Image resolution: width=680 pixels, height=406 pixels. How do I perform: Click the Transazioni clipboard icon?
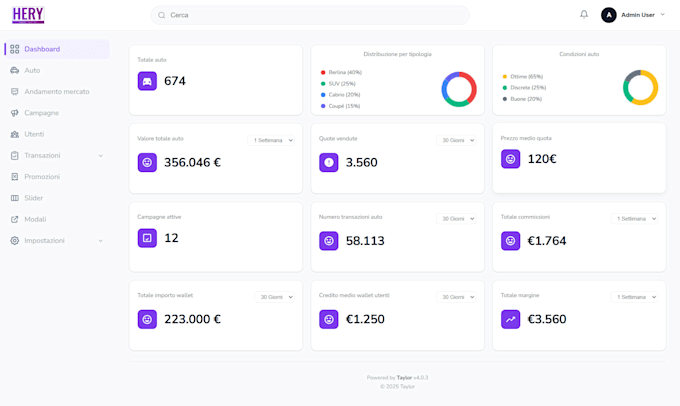(x=15, y=155)
